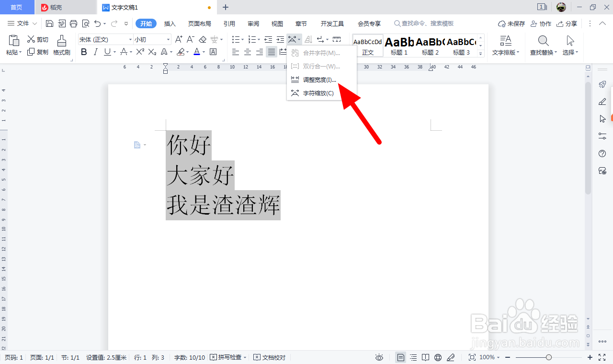Viewport: 613px width, 364px height.
Task: Switch to the 插入 ribbon tab
Action: (x=170, y=23)
